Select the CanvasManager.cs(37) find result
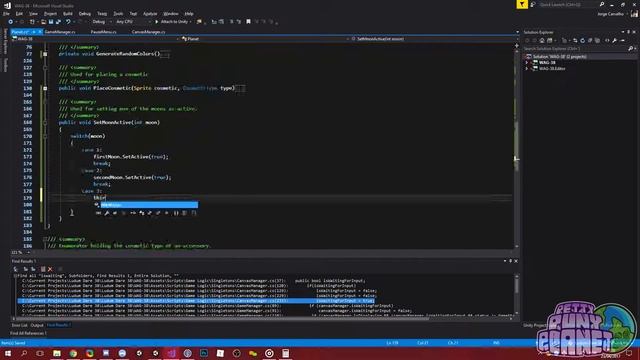The image size is (640, 360). [x=193, y=281]
